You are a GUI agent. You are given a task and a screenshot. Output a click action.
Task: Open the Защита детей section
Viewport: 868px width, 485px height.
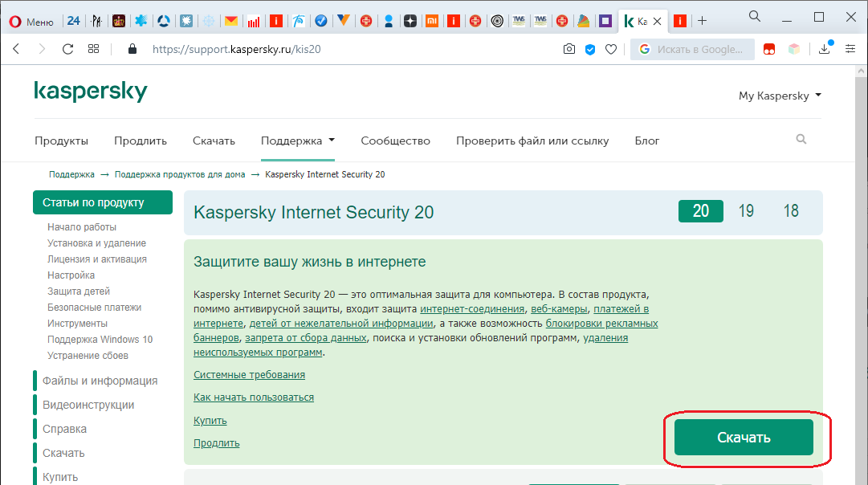pyautogui.click(x=79, y=291)
